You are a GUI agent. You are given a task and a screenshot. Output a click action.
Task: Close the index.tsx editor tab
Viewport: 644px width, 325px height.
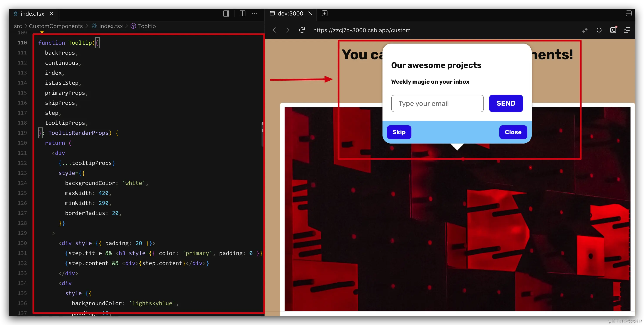51,14
